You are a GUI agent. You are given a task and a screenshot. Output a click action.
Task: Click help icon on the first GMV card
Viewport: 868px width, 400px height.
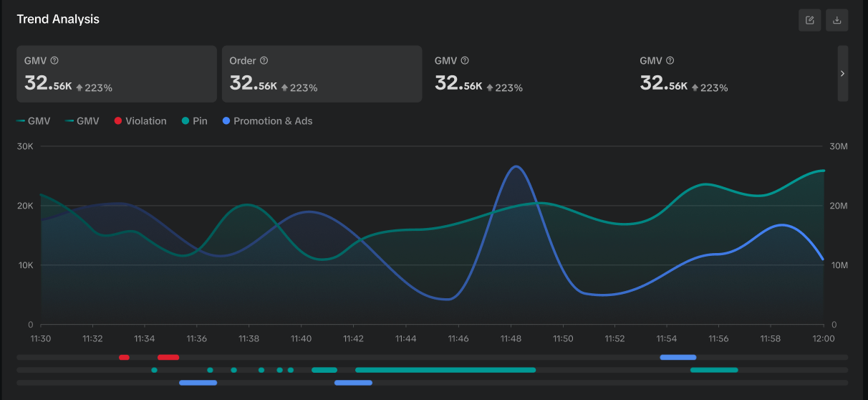54,61
